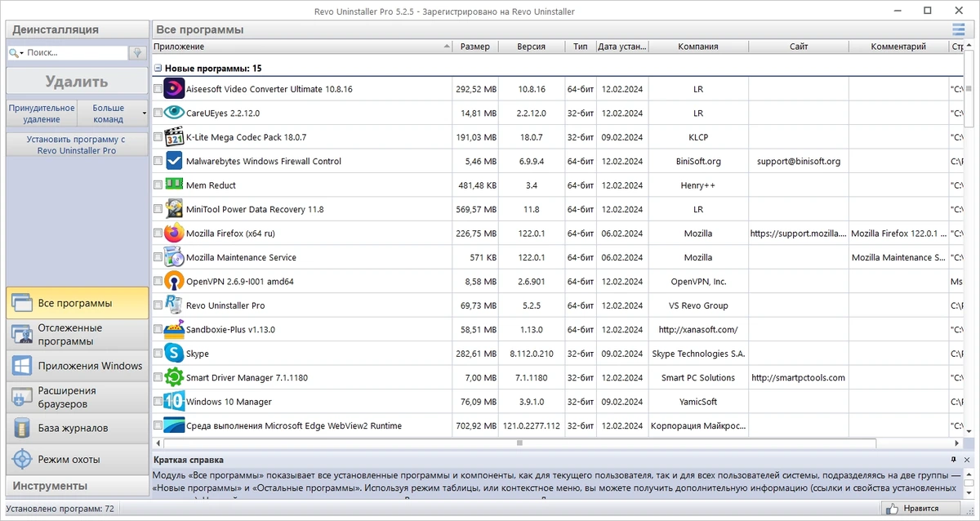980x521 pixels.
Task: Click the https://support.mozilla site cell
Action: click(799, 233)
